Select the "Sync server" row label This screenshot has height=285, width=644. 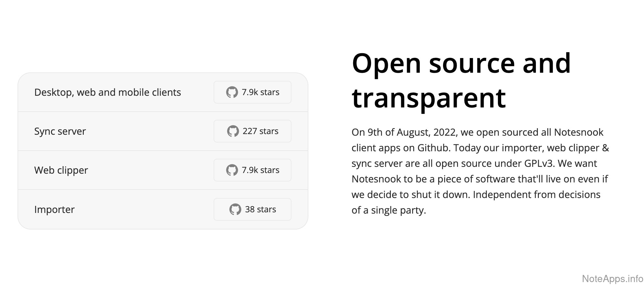60,131
